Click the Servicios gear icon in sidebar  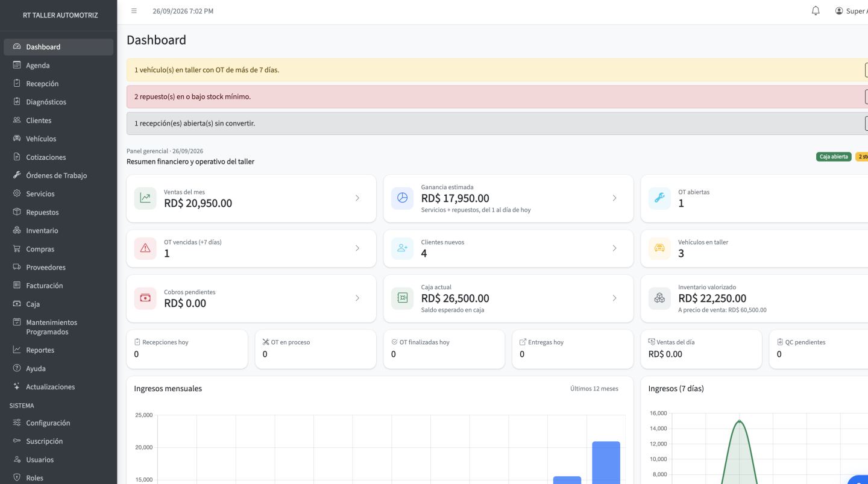(x=17, y=193)
